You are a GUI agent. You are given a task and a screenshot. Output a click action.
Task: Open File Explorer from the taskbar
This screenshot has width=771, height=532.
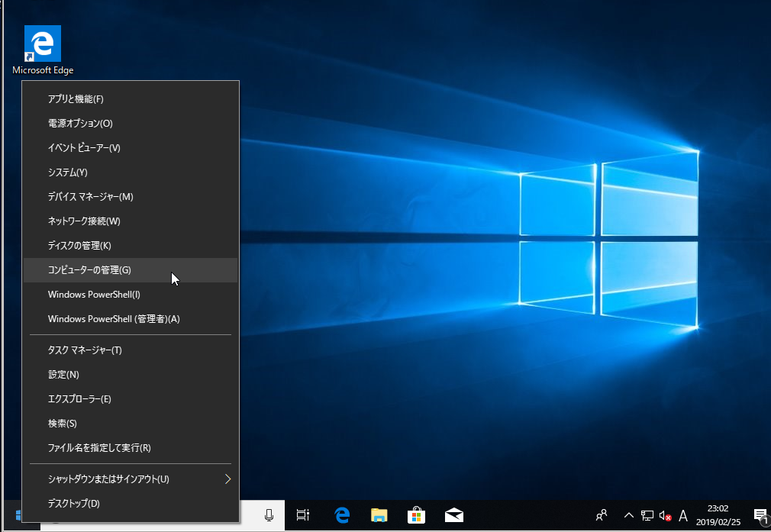[379, 516]
